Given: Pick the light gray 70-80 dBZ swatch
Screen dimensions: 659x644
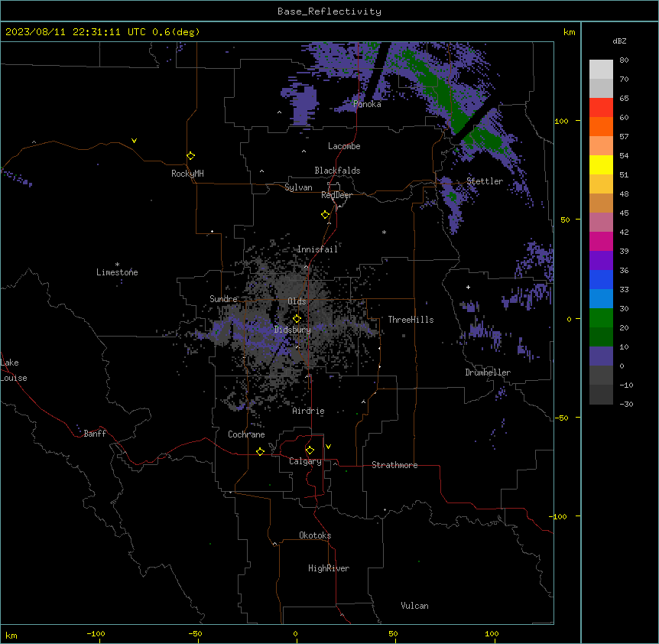Looking at the screenshot, I should click(x=601, y=70).
